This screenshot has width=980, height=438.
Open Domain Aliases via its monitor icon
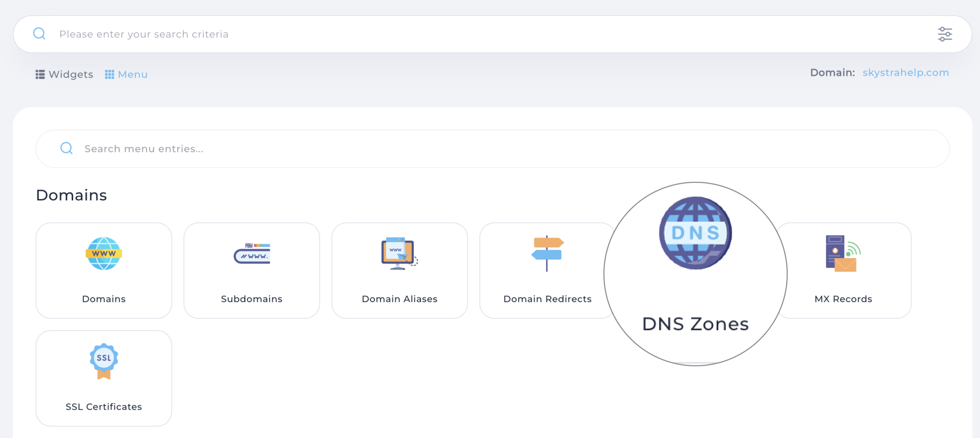399,254
